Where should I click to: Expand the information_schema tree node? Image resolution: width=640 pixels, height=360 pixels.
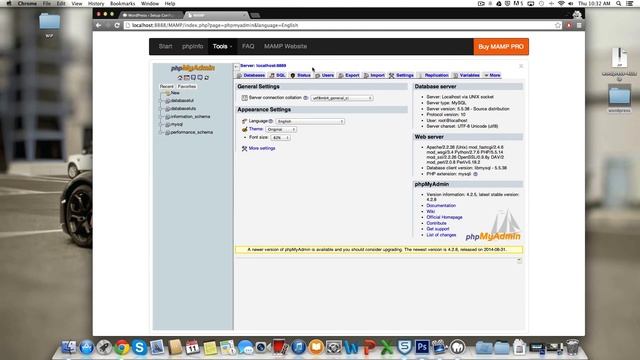(x=161, y=117)
